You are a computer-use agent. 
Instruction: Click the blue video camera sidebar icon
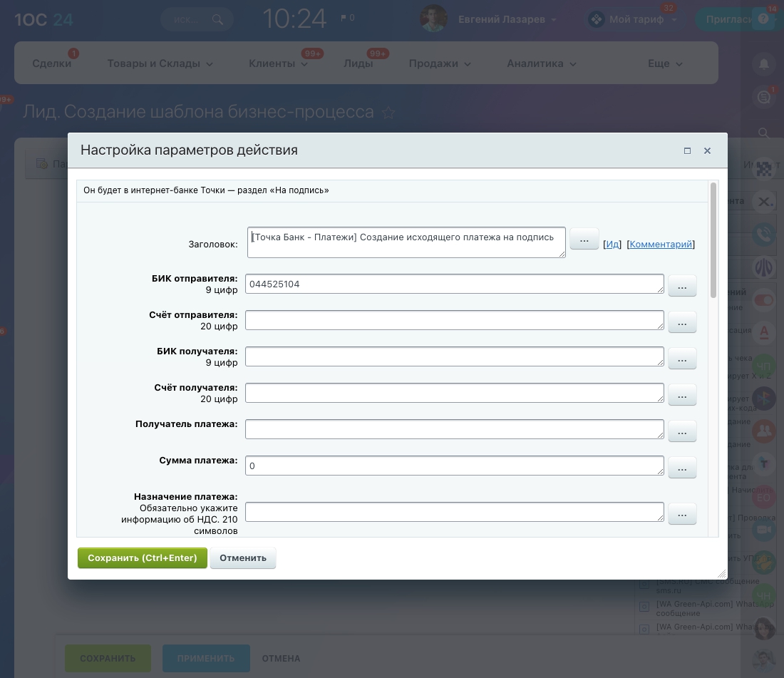coord(764,530)
